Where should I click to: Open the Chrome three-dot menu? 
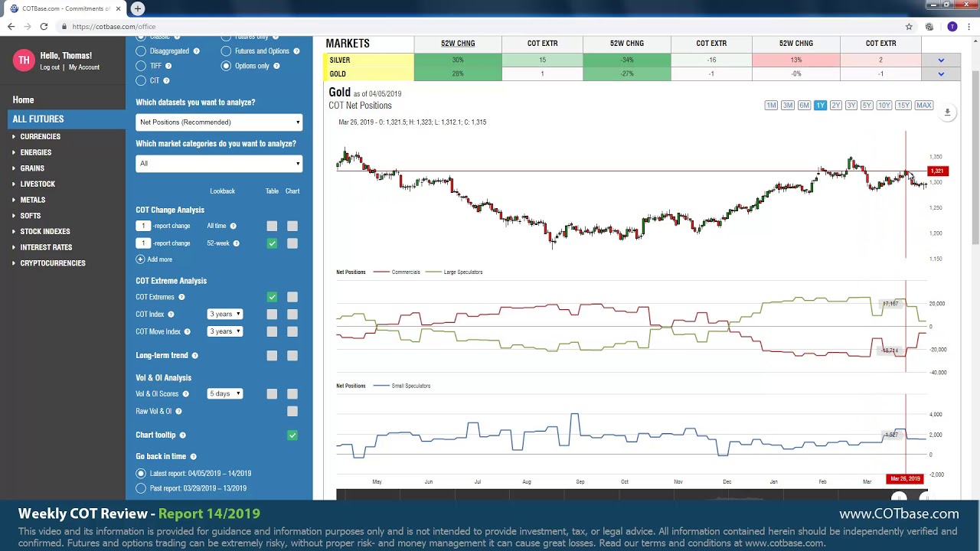point(969,27)
